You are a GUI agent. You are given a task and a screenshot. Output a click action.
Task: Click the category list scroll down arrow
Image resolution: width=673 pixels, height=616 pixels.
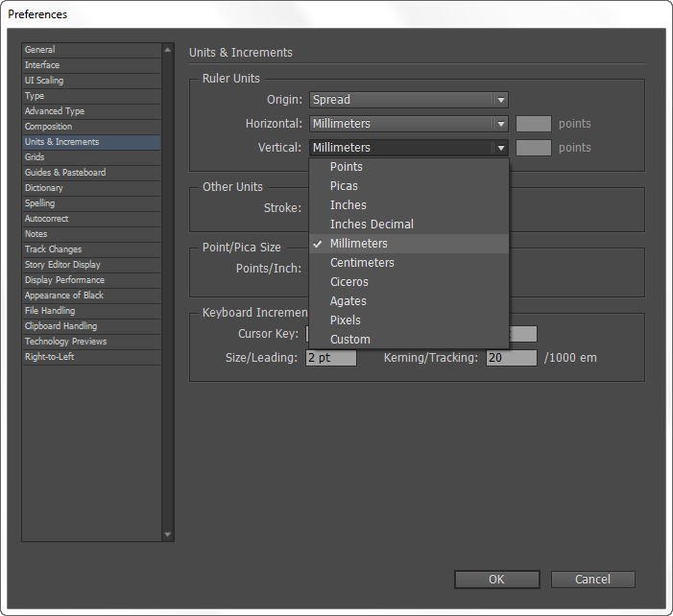point(168,534)
